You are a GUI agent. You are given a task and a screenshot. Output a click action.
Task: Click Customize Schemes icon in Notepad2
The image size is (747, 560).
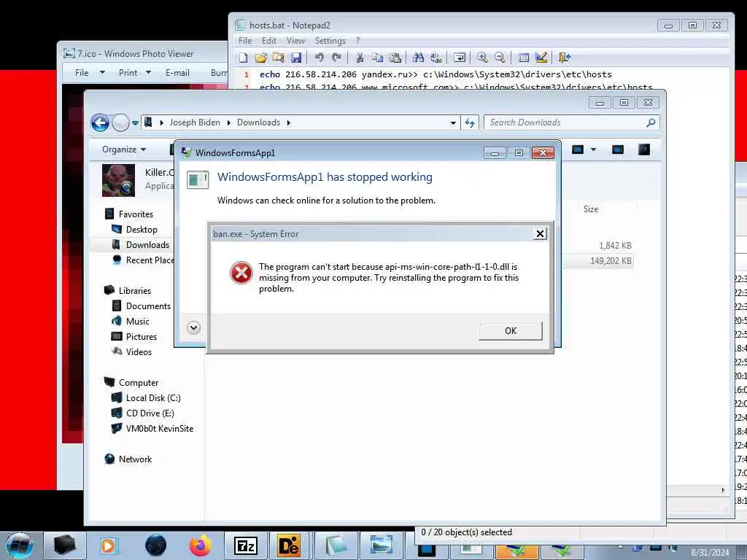[541, 58]
